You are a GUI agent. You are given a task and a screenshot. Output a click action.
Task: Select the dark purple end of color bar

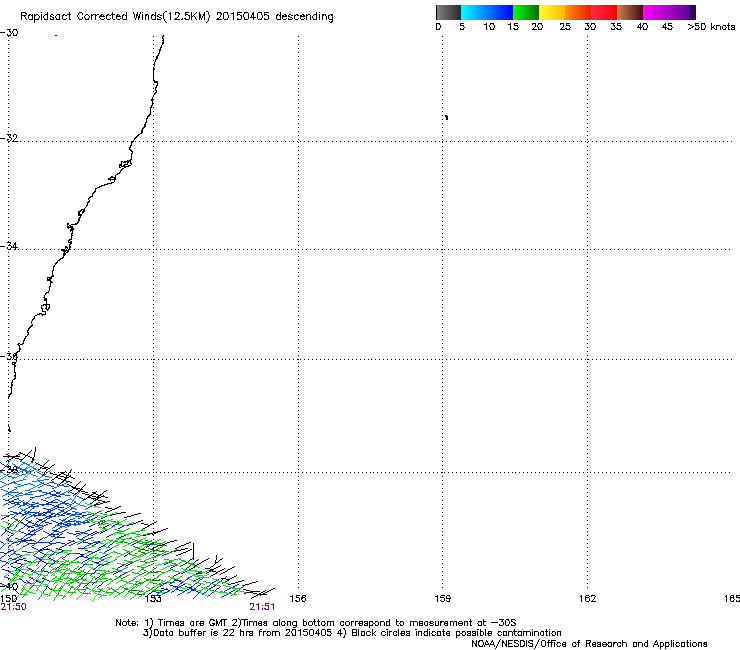pos(692,12)
